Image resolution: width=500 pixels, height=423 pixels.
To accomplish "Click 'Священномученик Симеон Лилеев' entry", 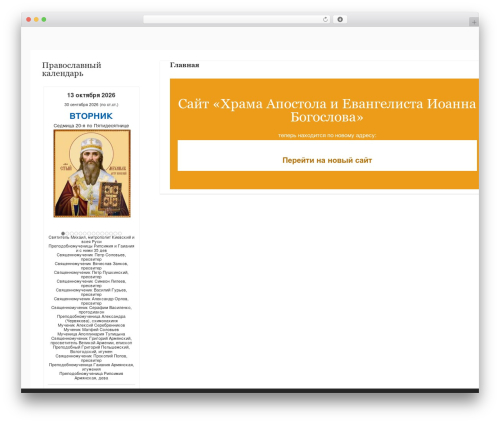I will click(x=91, y=283).
